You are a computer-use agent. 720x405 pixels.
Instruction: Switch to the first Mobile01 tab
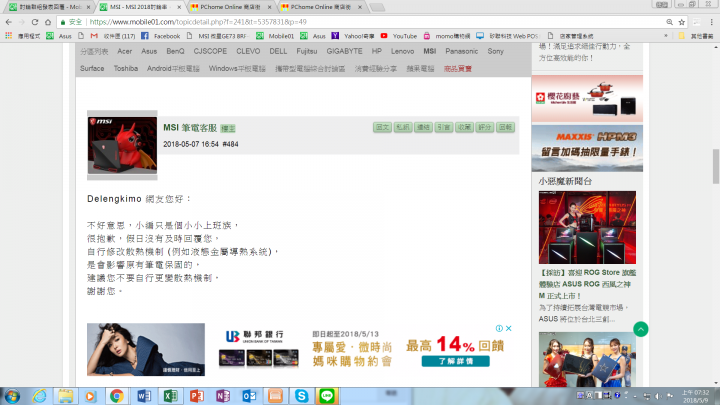point(50,7)
